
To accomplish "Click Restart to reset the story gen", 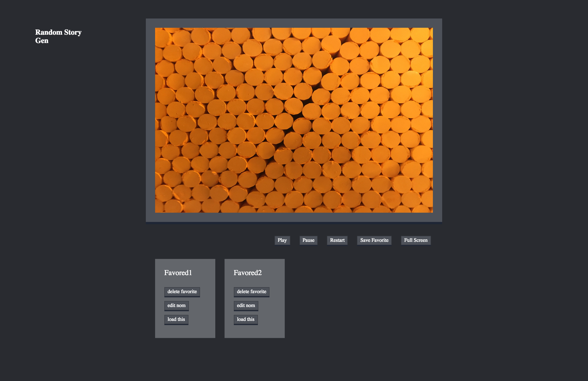I will [x=337, y=240].
